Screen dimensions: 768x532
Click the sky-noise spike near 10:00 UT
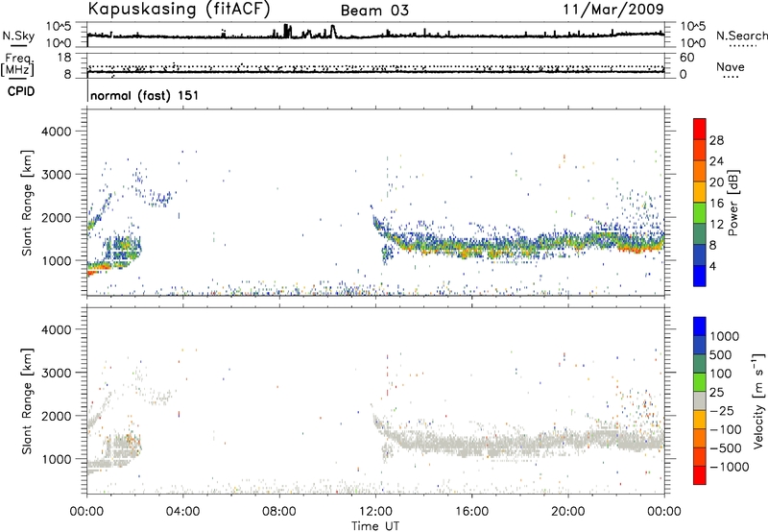click(x=333, y=31)
